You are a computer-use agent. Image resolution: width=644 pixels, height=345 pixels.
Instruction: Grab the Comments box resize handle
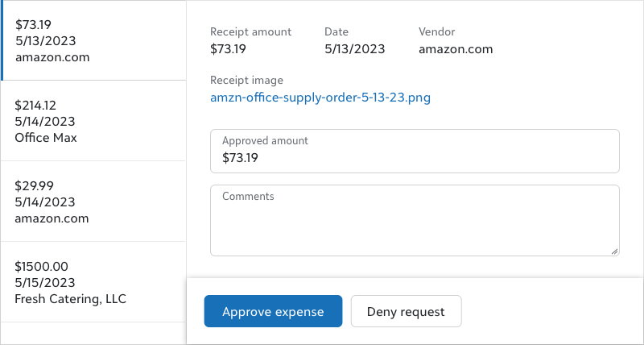coord(614,251)
